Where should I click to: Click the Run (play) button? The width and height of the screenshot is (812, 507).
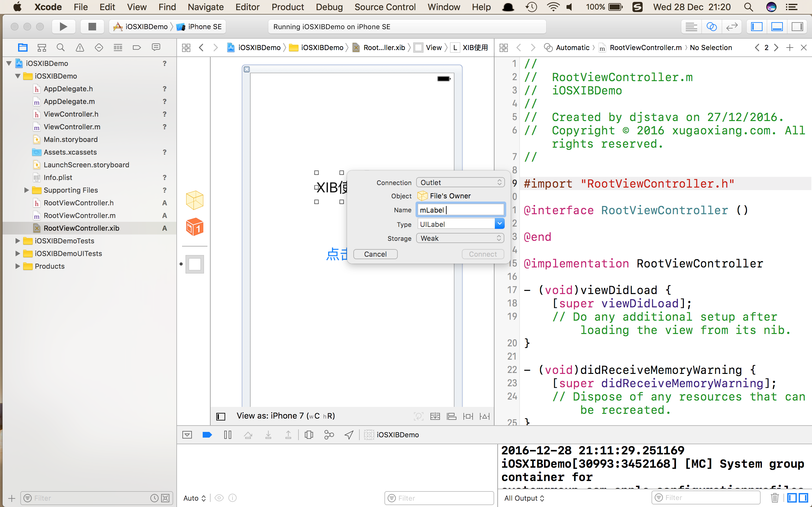pos(63,27)
